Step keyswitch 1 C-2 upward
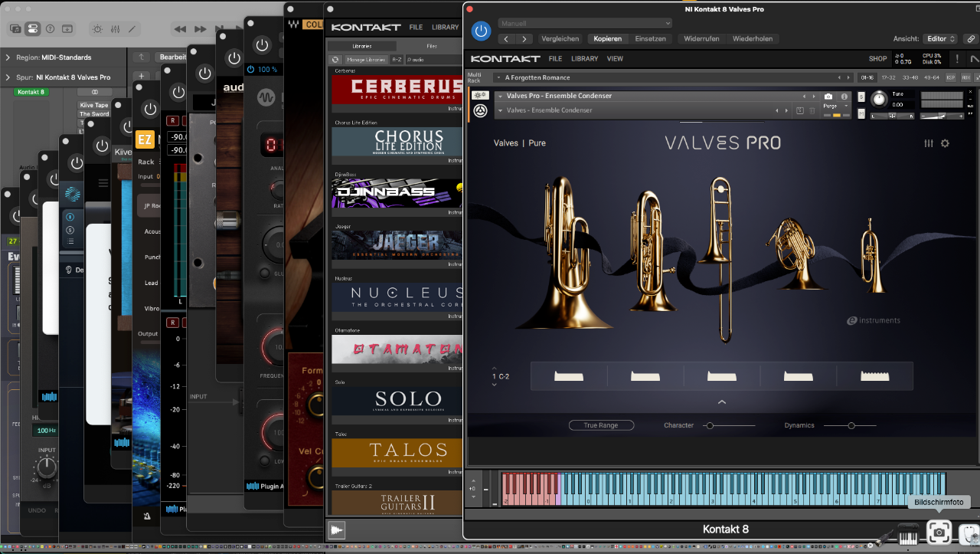 click(495, 369)
